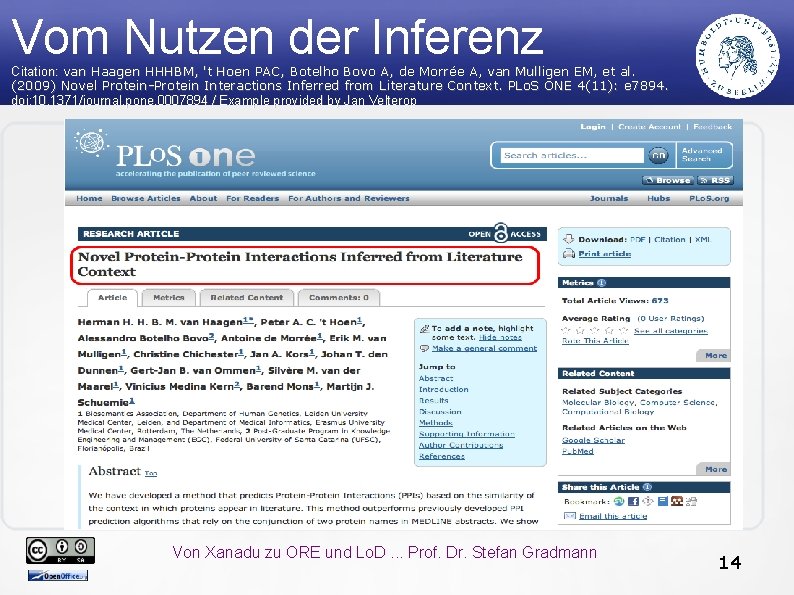Open the About menu item

[x=203, y=198]
